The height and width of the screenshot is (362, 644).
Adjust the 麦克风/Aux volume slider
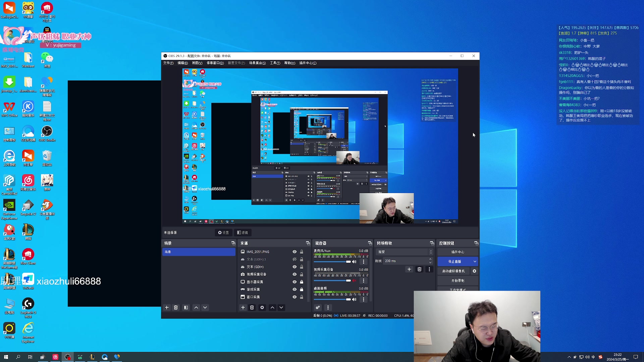coord(332,262)
